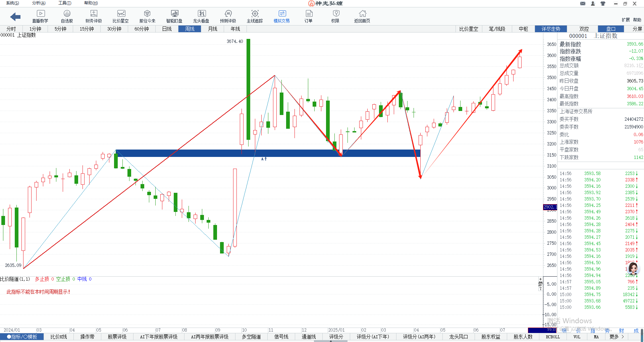The image size is (644, 342).
Task: Toggle the 盘口 order panel
Action: 611,29
